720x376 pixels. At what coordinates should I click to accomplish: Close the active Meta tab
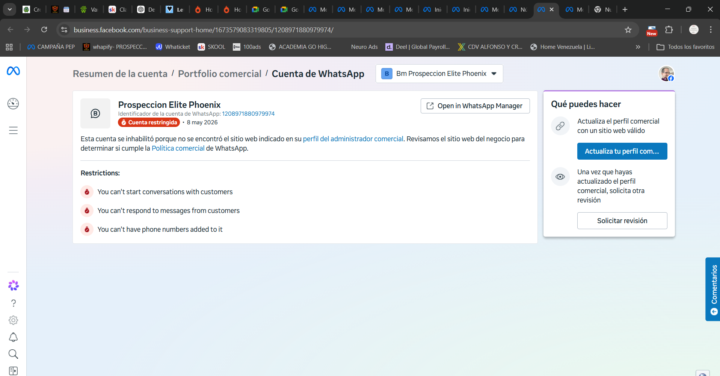[x=551, y=9]
